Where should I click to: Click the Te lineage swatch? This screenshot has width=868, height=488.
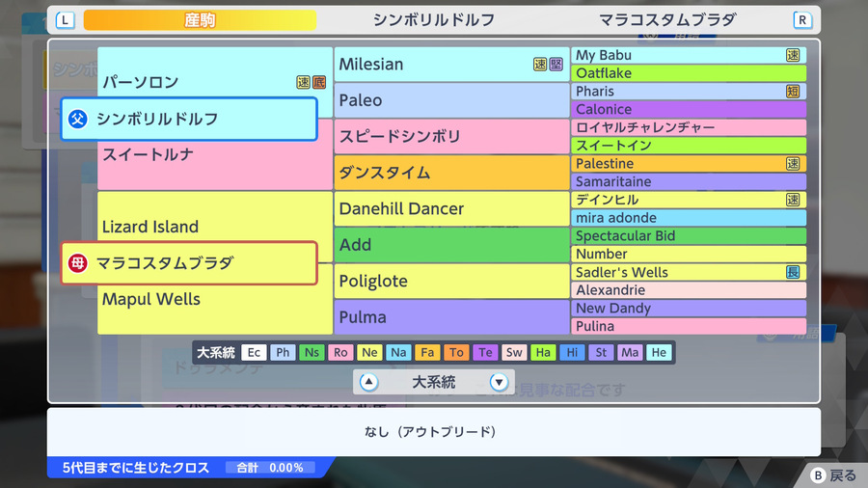tap(485, 352)
